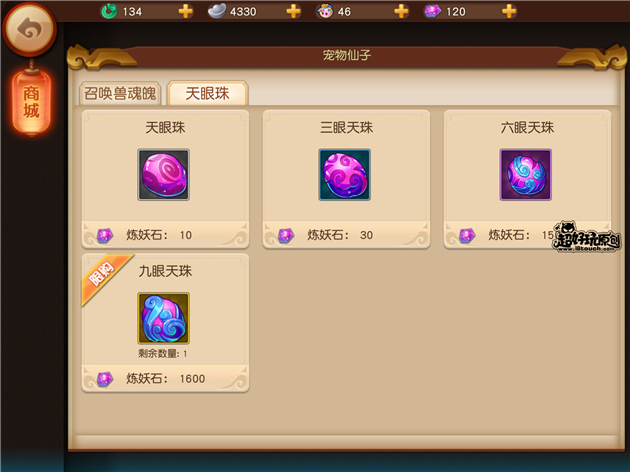Switch to the 天眼珠 tab

click(x=207, y=93)
